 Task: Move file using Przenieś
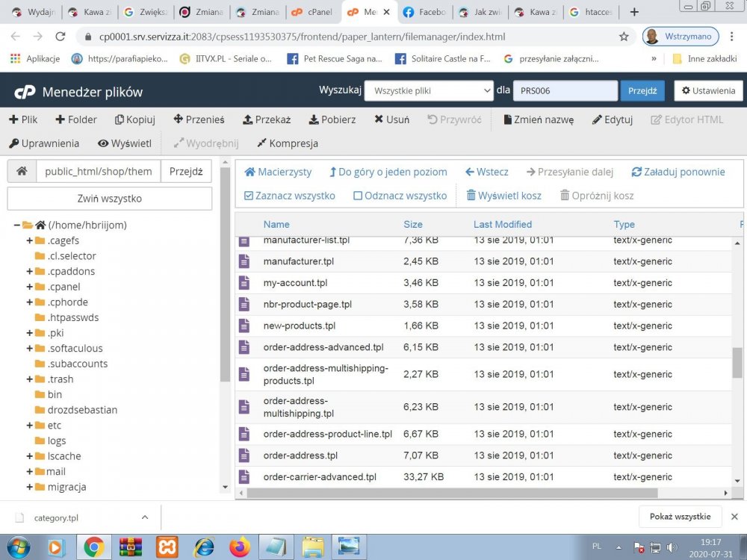(x=199, y=119)
